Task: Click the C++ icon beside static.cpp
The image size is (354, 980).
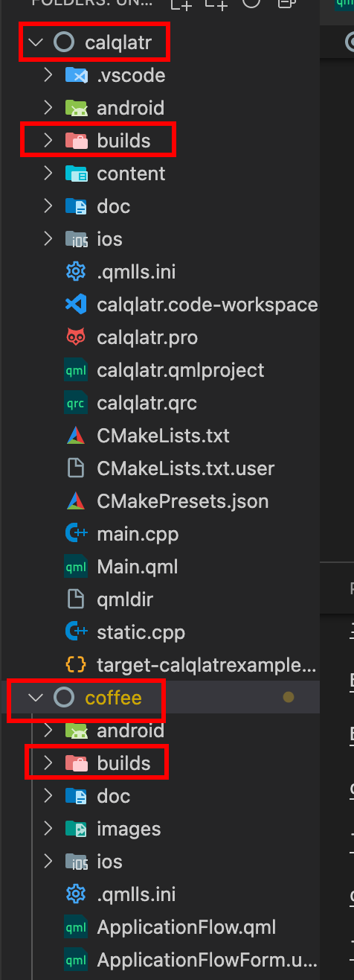Action: [x=76, y=632]
